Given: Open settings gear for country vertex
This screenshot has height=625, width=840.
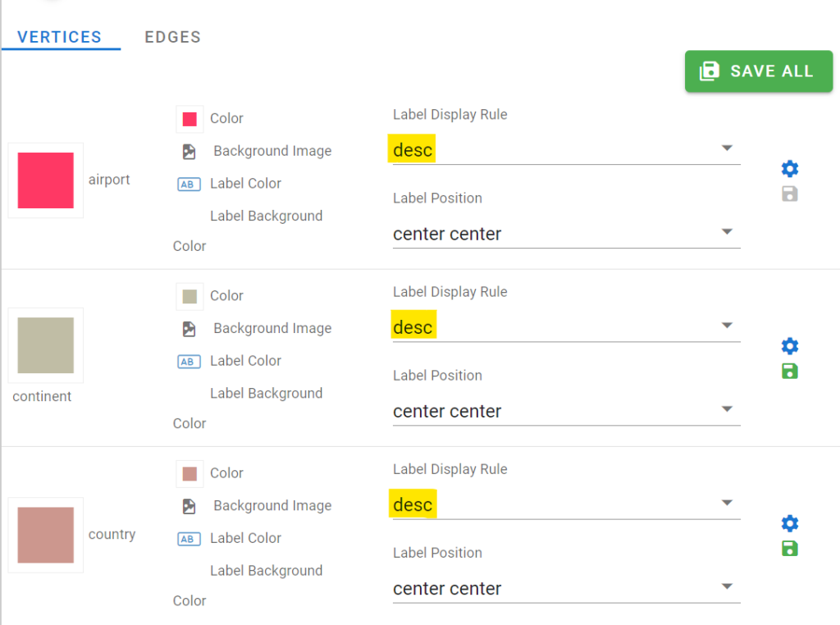Looking at the screenshot, I should 789,523.
